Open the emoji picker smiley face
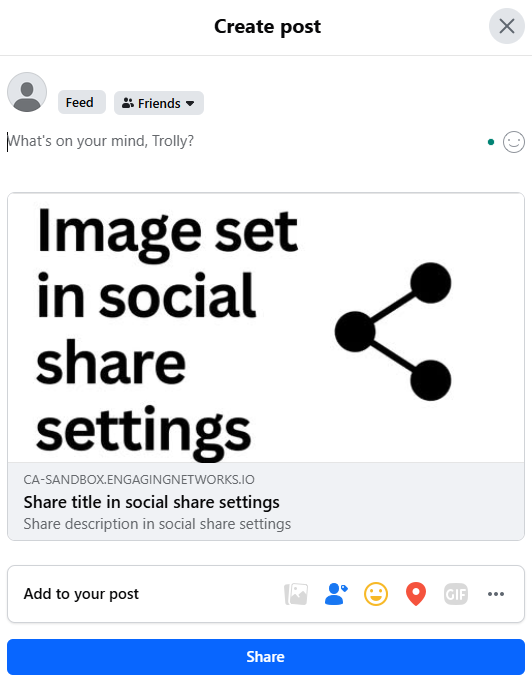Viewport: 532px width, 687px height. click(x=514, y=142)
